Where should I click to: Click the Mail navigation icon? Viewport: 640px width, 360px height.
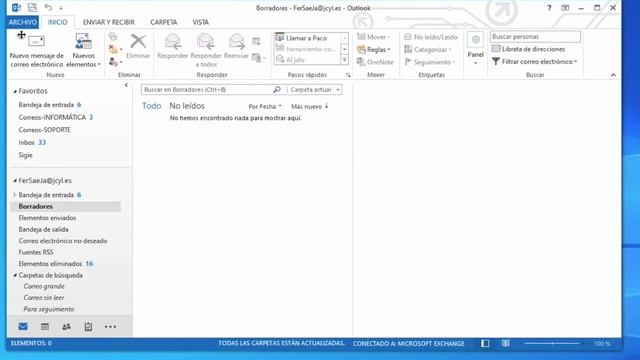pyautogui.click(x=23, y=327)
